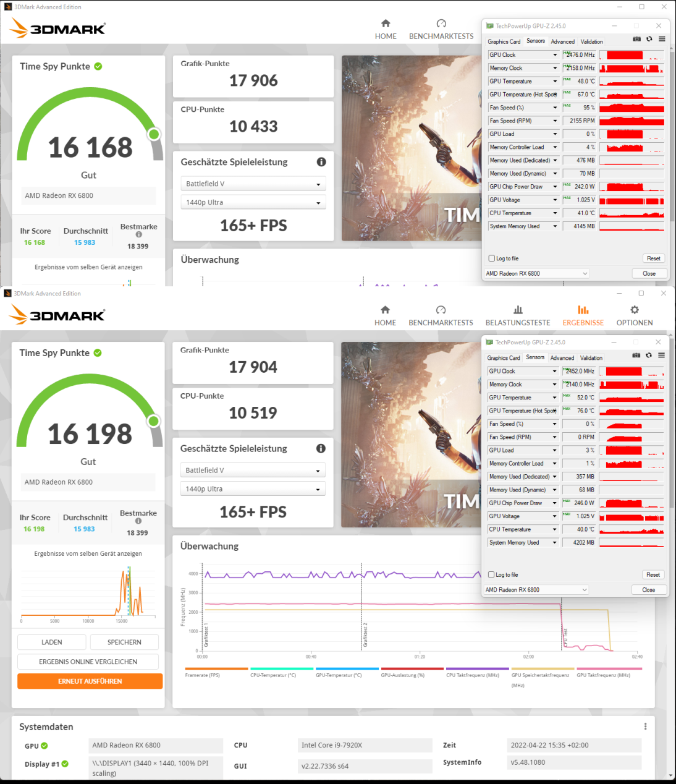Open the 1440p Ultra dropdown in the lower window
This screenshot has width=676, height=784.
(253, 489)
